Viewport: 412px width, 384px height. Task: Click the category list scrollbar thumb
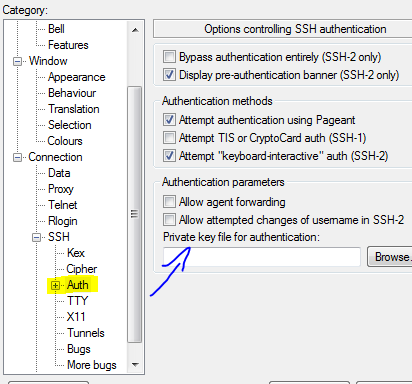(x=135, y=214)
